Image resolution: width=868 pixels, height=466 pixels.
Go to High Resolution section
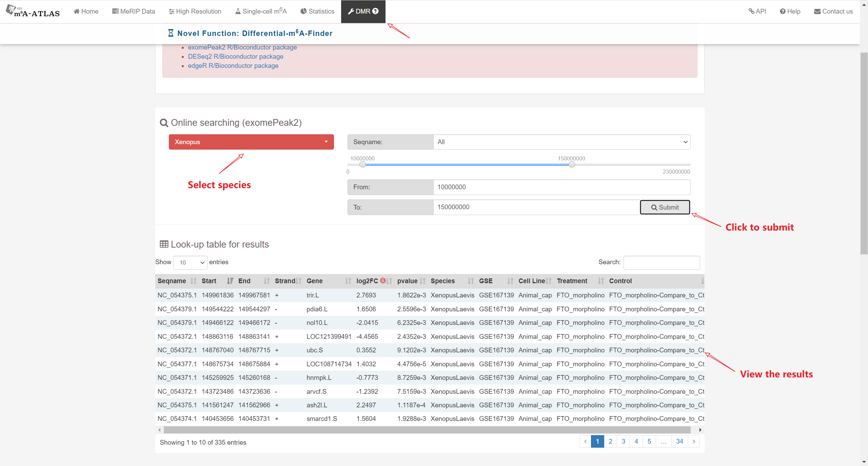[x=195, y=11]
